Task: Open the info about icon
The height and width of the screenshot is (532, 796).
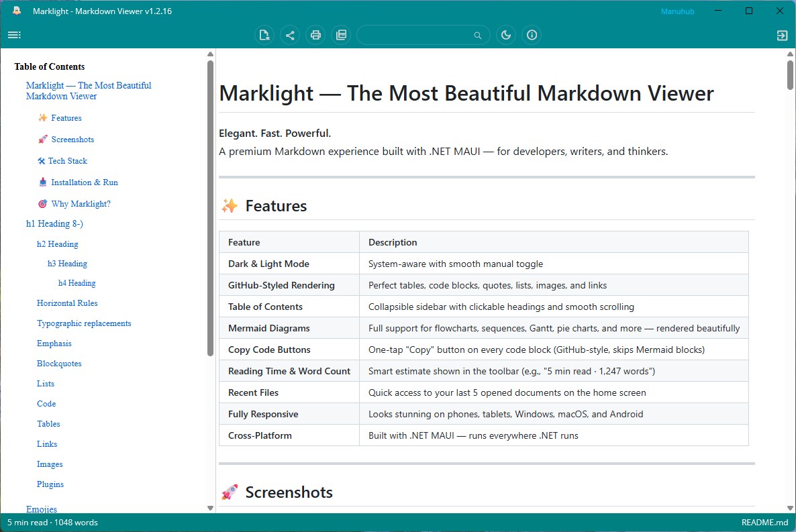Action: click(532, 35)
